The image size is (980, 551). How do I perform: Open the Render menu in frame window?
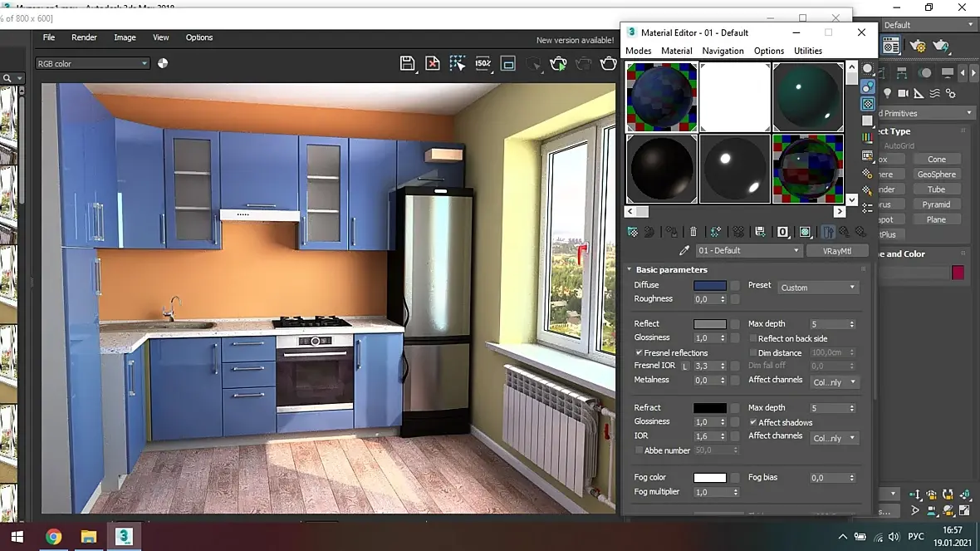[84, 37]
